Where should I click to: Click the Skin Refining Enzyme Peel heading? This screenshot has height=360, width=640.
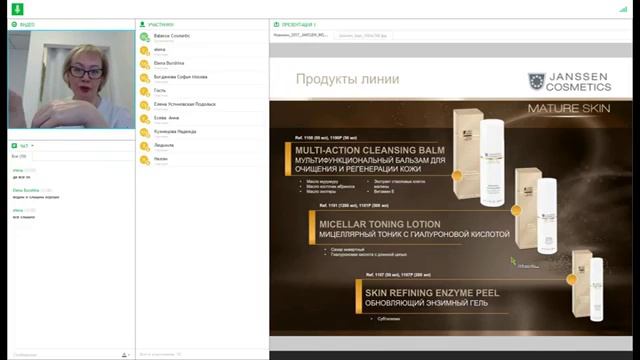432,293
